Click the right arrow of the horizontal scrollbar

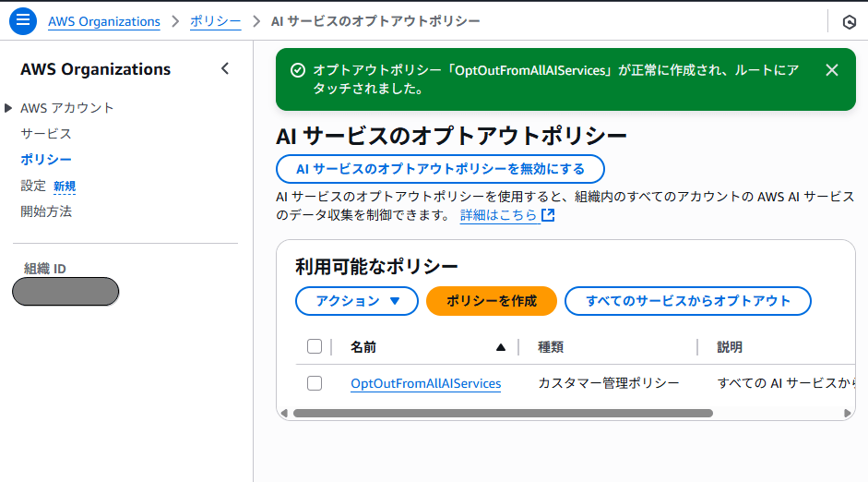tap(847, 414)
